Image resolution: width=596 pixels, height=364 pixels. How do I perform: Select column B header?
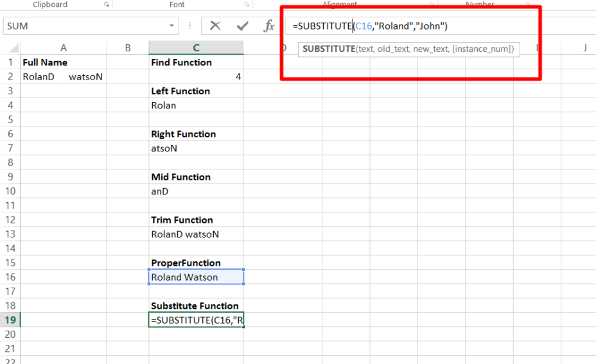(128, 48)
